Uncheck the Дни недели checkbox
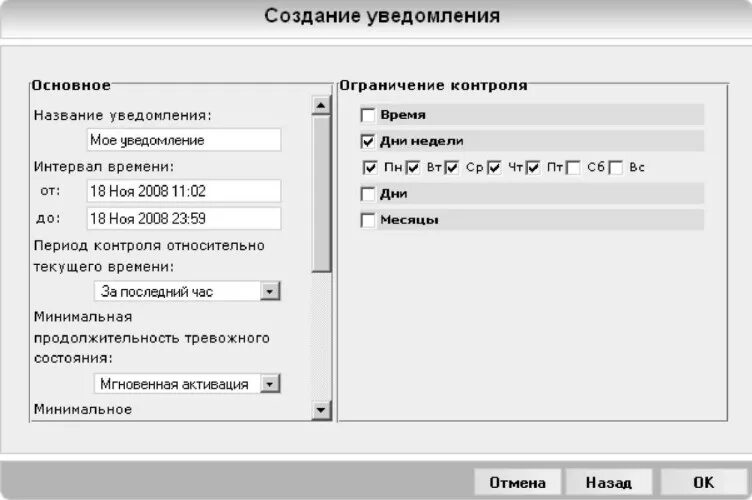 (x=368, y=141)
